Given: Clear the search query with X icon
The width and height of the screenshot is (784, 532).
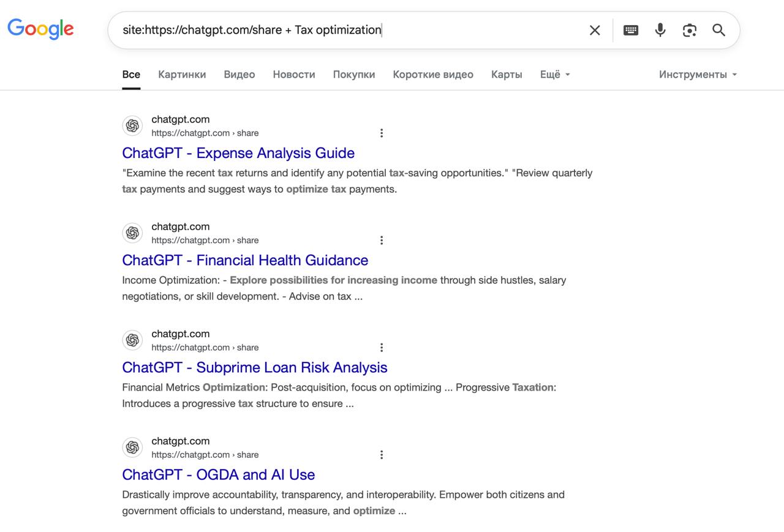Looking at the screenshot, I should click(595, 30).
